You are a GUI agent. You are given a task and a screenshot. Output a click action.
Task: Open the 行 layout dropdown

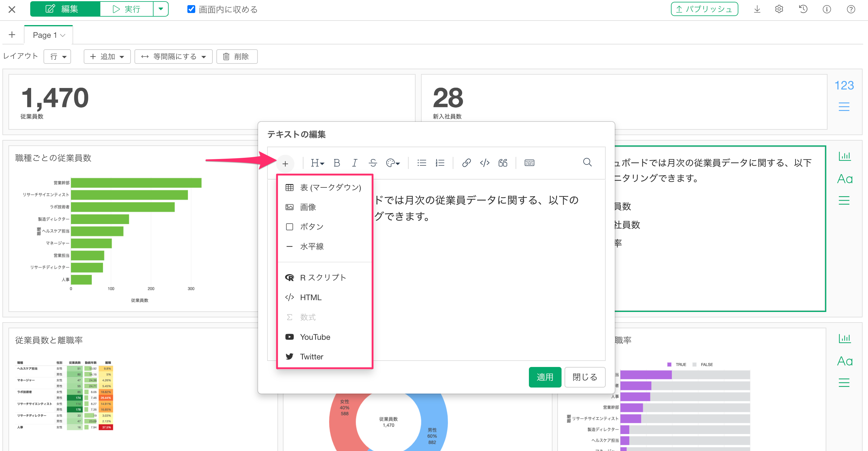tap(58, 57)
